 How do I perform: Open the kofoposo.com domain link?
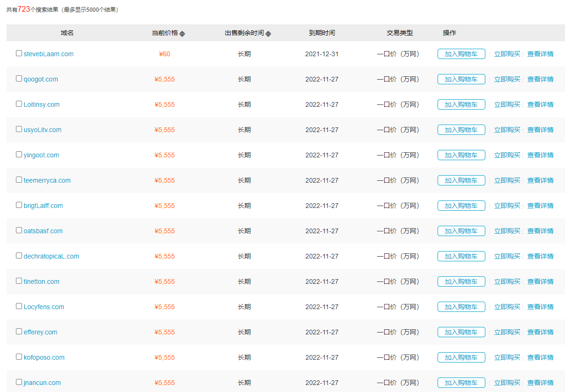coord(44,357)
